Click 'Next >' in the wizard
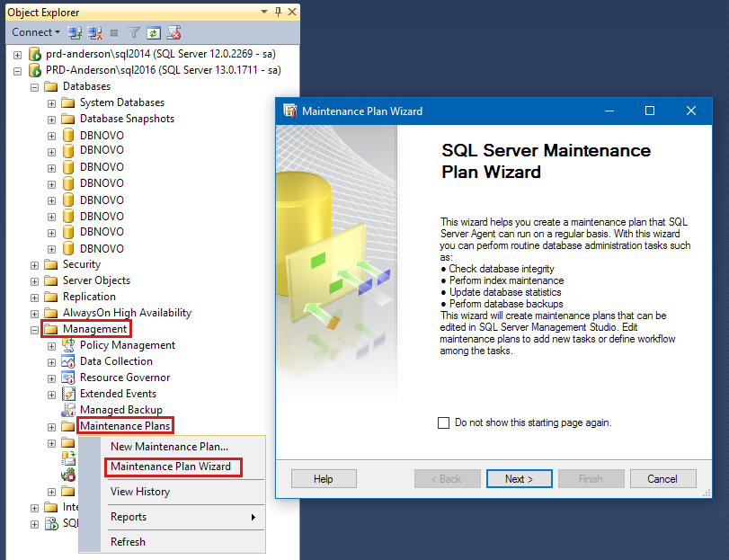 pos(520,479)
